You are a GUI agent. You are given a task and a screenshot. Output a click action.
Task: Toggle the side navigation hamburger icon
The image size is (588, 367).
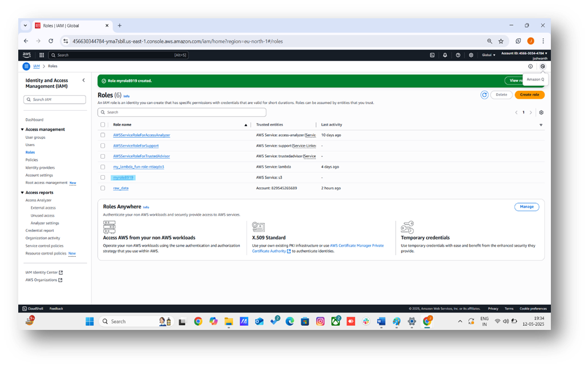coord(26,66)
